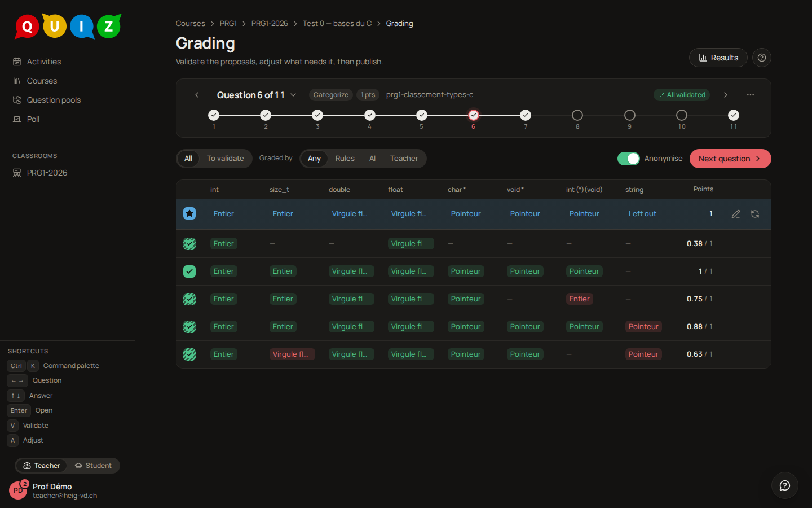Viewport: 812px width, 508px height.
Task: Toggle the Anonymise switch off
Action: point(629,159)
